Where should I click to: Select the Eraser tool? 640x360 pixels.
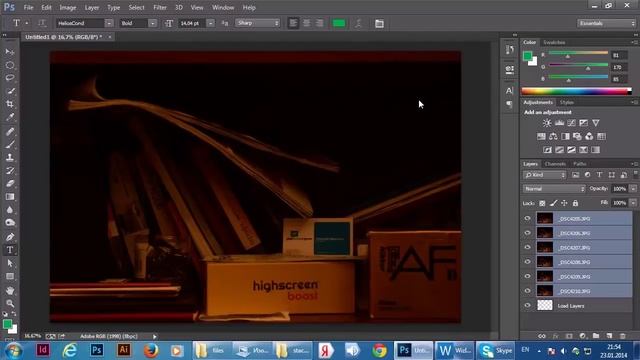coord(10,184)
